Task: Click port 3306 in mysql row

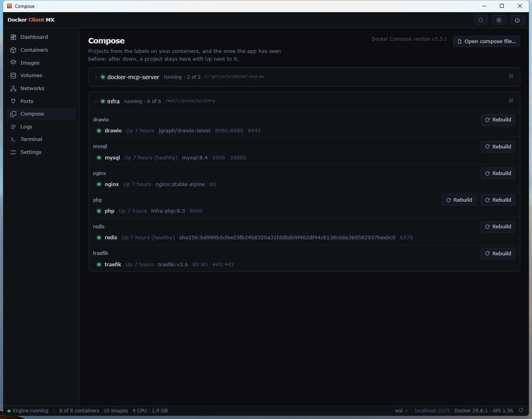Action: (x=219, y=158)
